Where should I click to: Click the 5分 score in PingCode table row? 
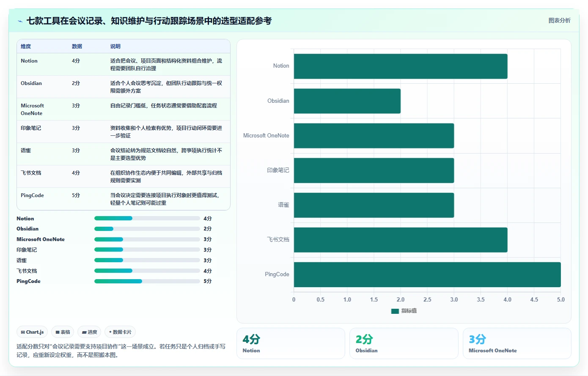(x=76, y=195)
